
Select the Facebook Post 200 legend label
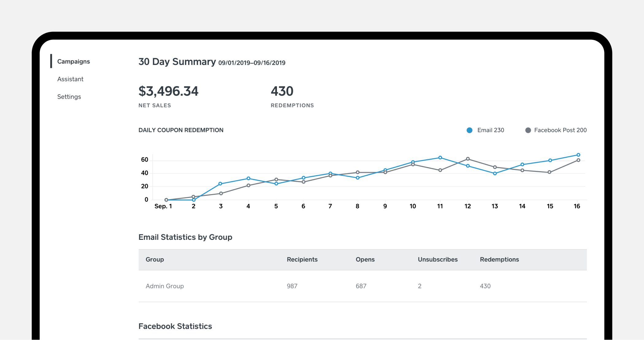pyautogui.click(x=560, y=130)
